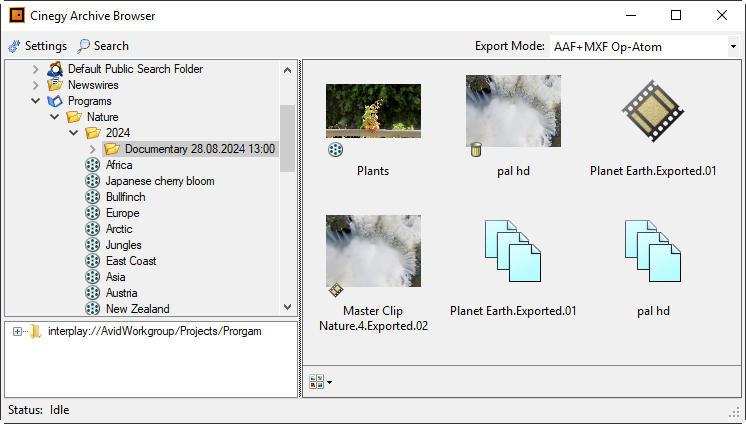Click the film badge on Master Clip thumbnail

pyautogui.click(x=336, y=290)
